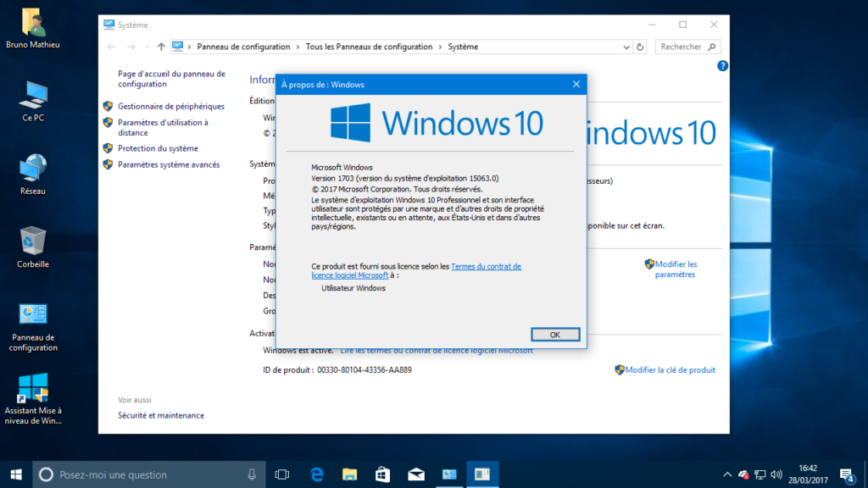This screenshot has width=868, height=488.
Task: Select Panneau de configuration breadcrumb
Action: pyautogui.click(x=243, y=47)
